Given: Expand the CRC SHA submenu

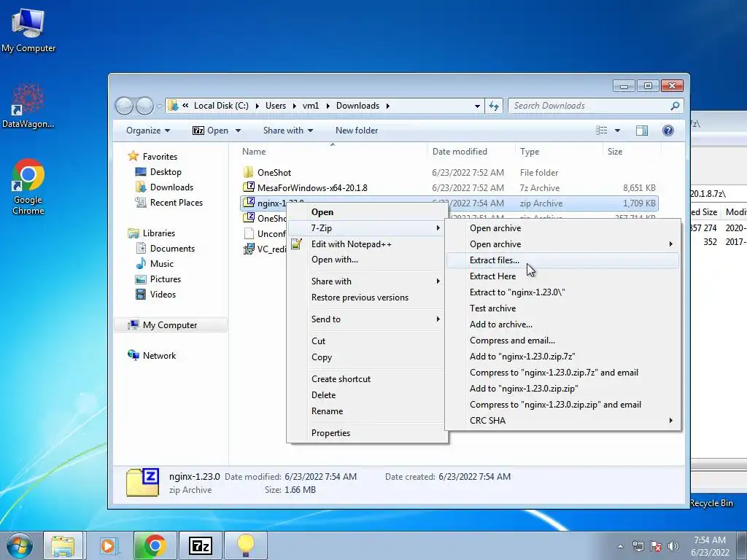Looking at the screenshot, I should pos(562,421).
